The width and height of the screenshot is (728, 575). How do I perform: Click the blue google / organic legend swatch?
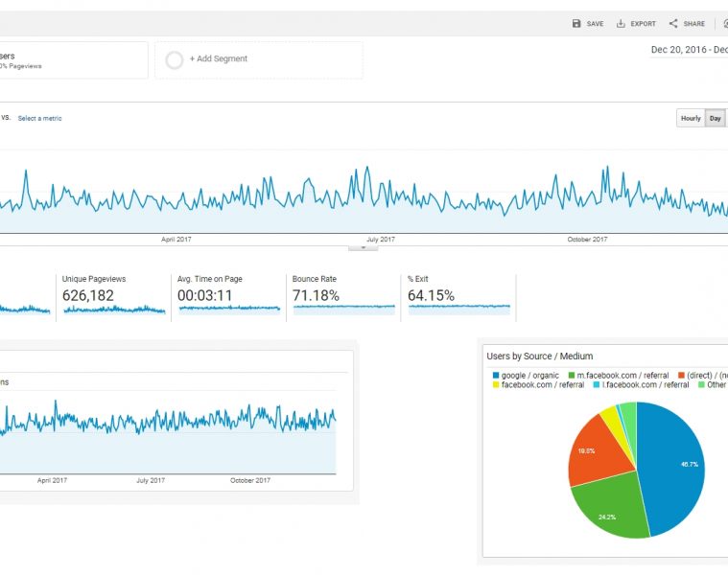[x=495, y=375]
